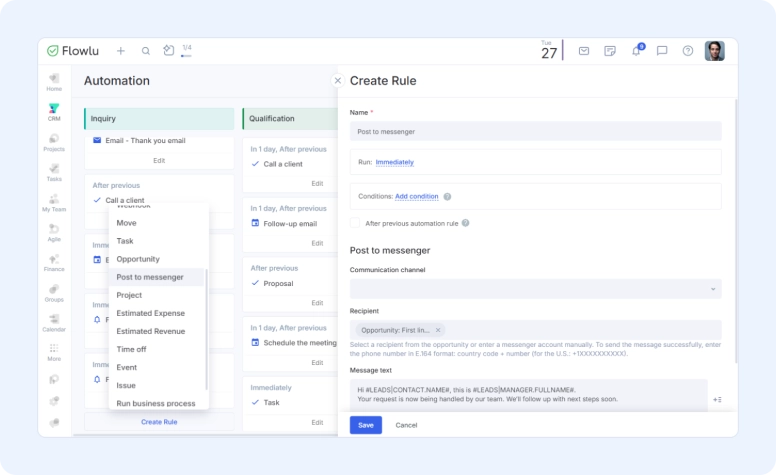
Task: Change Run timing via Immediately link
Action: click(394, 162)
